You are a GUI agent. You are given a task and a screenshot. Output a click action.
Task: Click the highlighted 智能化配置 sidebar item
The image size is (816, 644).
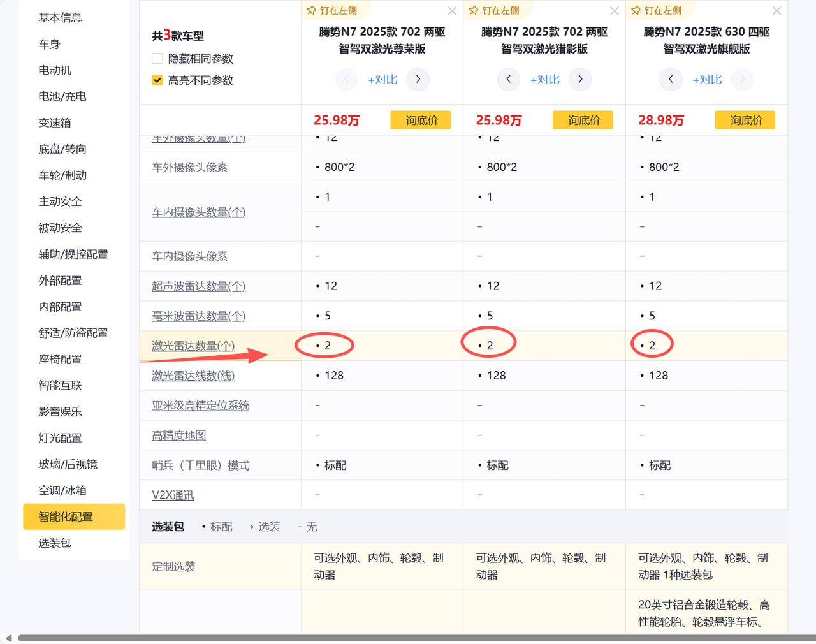point(74,516)
